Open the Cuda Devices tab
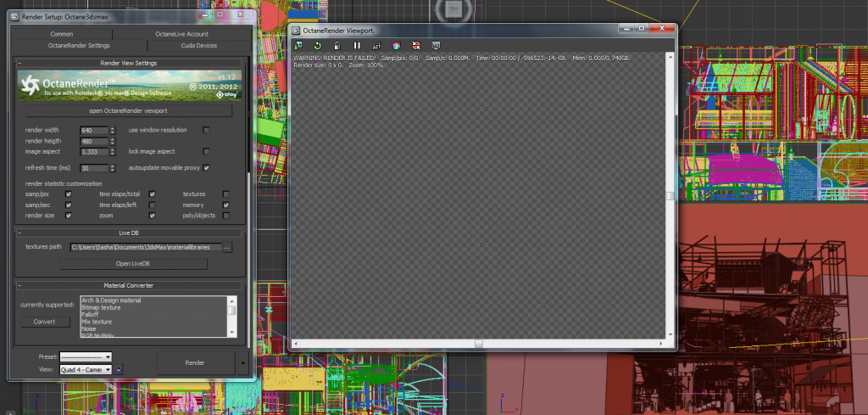This screenshot has height=415, width=868. coord(199,46)
